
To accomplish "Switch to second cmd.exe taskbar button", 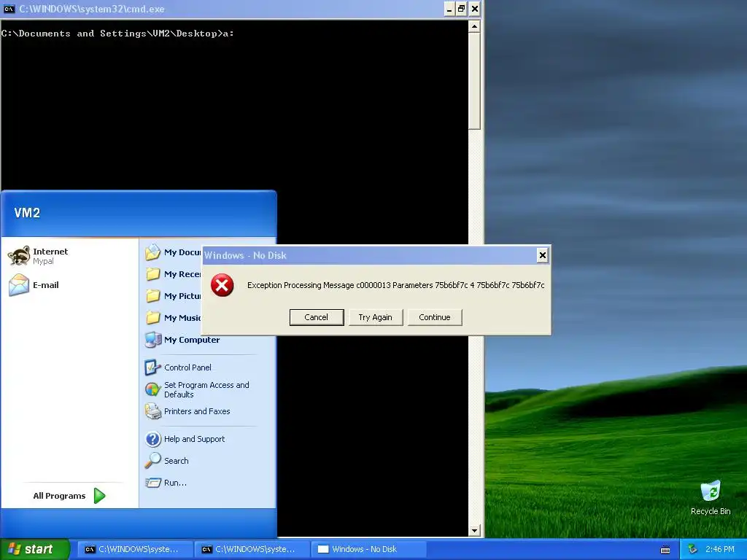I will (x=252, y=549).
